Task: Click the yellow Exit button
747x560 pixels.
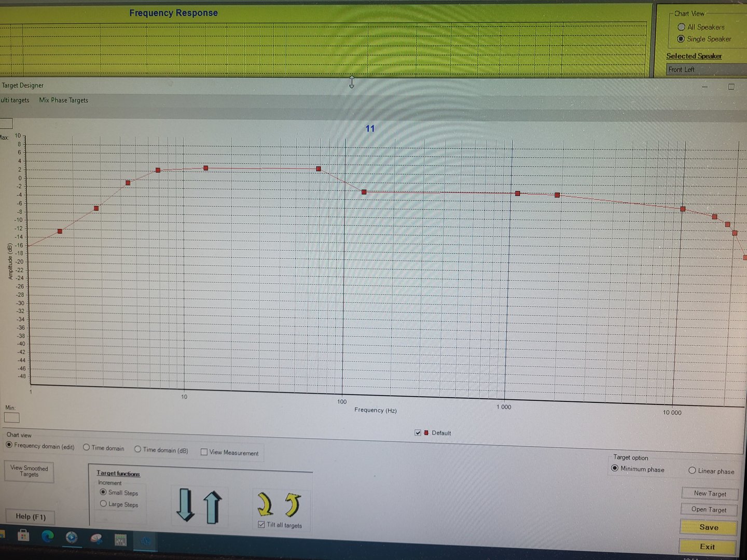Action: 707,547
